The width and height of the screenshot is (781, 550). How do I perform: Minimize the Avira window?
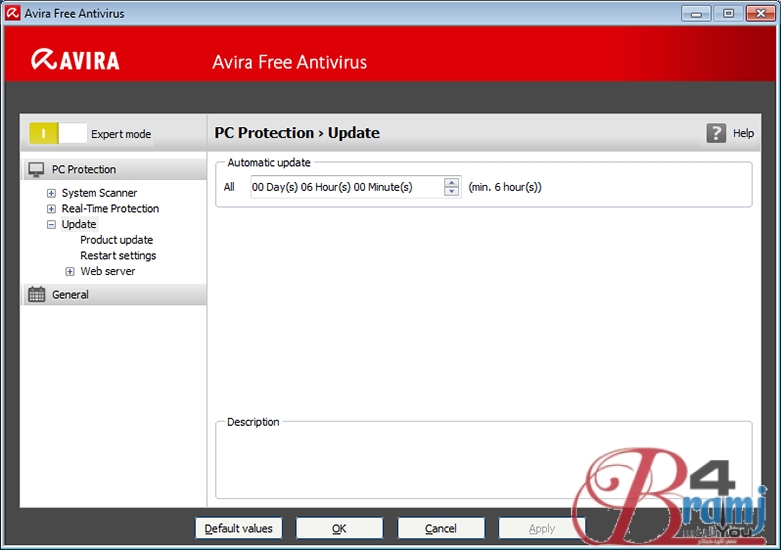click(696, 13)
